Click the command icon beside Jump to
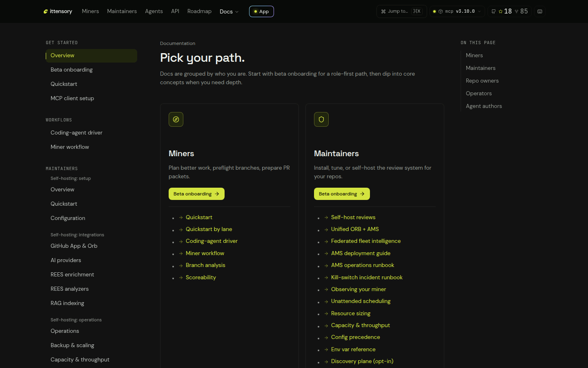Screen dimensions: 588x368 (383, 11)
